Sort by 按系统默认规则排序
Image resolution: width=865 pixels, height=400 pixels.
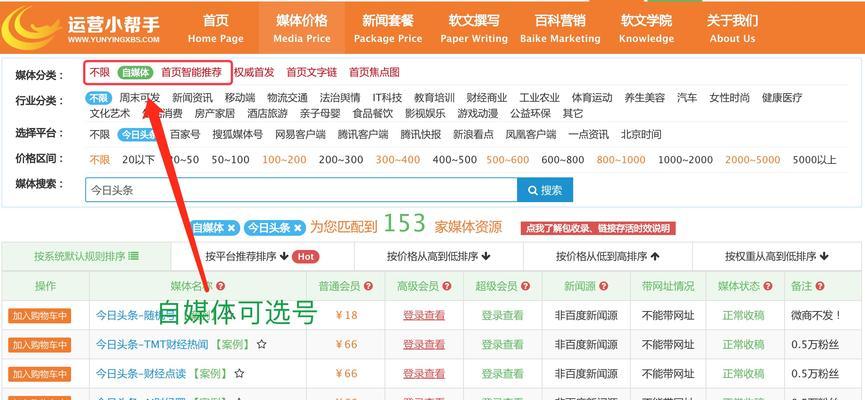coord(86,257)
